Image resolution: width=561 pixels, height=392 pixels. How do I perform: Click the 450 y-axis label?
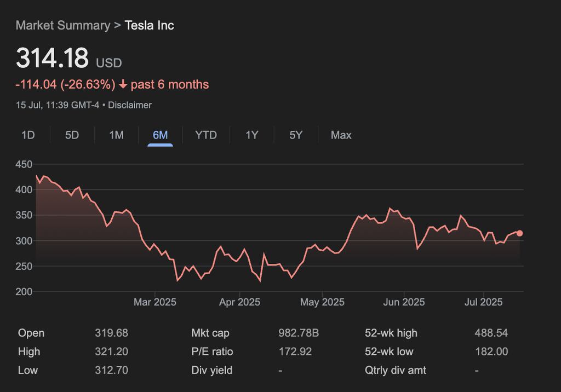[24, 165]
